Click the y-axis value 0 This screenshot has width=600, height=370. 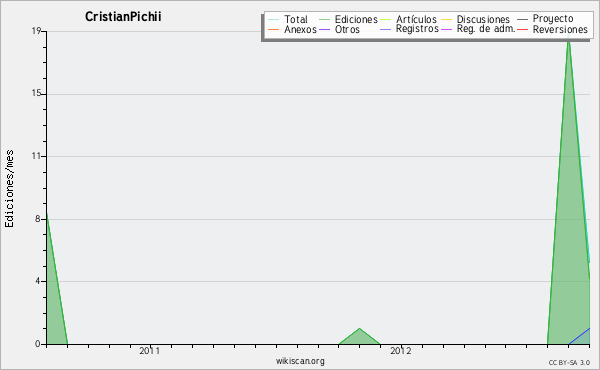pyautogui.click(x=38, y=344)
